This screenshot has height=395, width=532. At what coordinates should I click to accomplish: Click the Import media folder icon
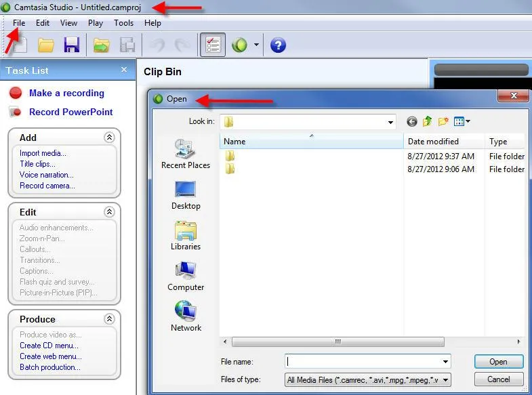coord(102,45)
